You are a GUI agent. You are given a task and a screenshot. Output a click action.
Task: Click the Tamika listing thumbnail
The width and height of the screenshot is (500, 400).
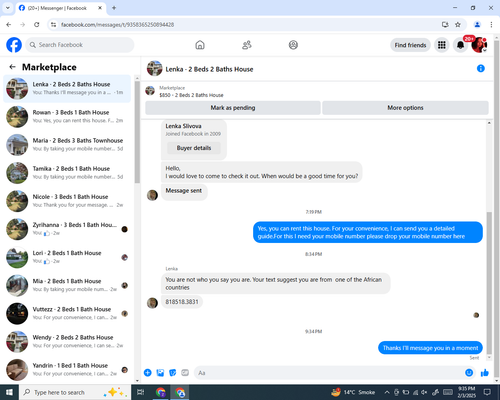tap(17, 173)
